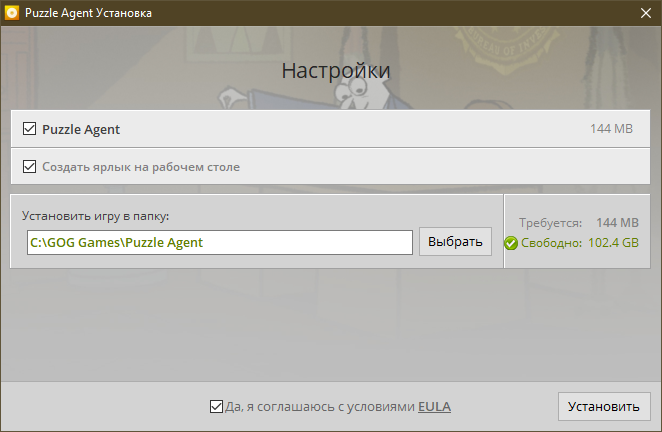Image resolution: width=662 pixels, height=432 pixels.
Task: Toggle the EULA agreement checkbox
Action: pyautogui.click(x=216, y=407)
